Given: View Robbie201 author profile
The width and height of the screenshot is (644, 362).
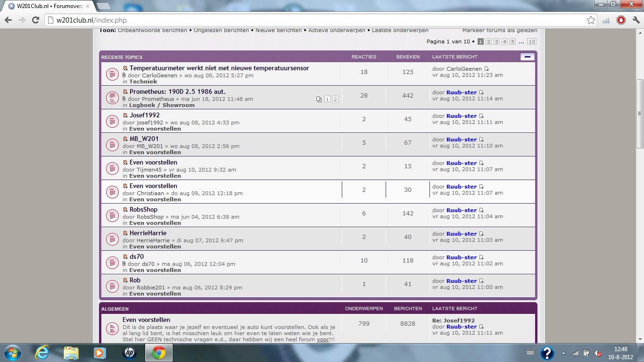Looking at the screenshot, I should click(151, 288).
